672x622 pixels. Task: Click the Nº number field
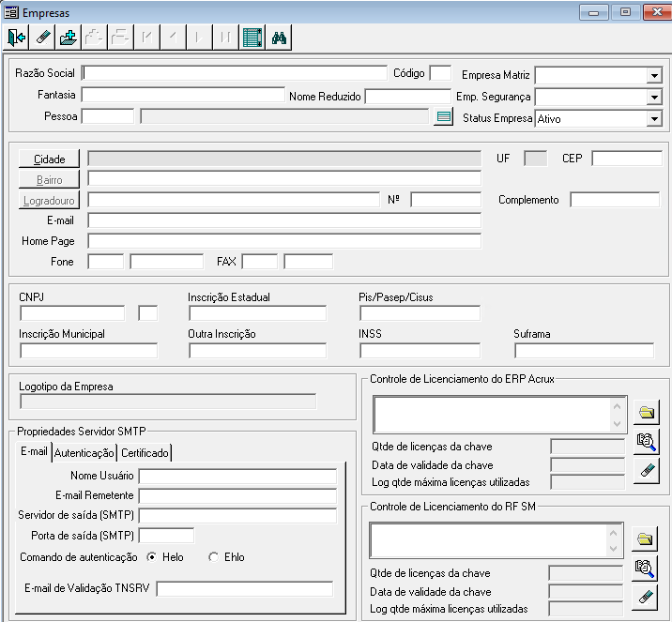[x=446, y=200]
